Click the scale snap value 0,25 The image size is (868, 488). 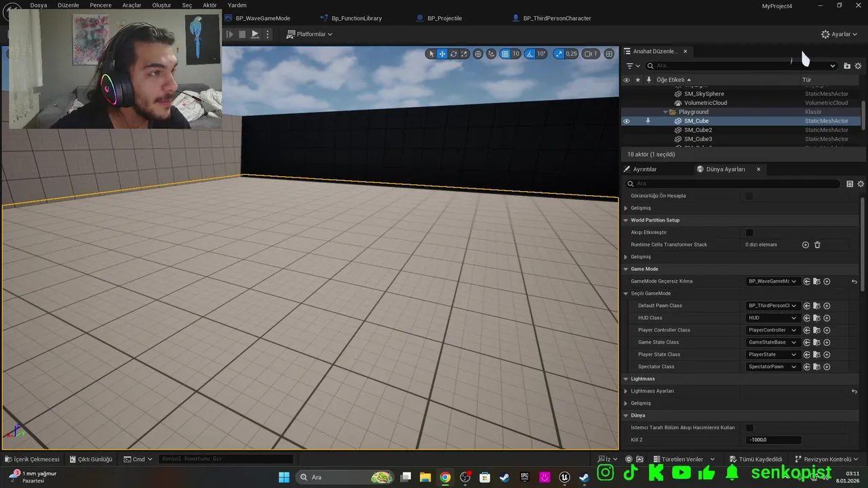click(x=571, y=54)
